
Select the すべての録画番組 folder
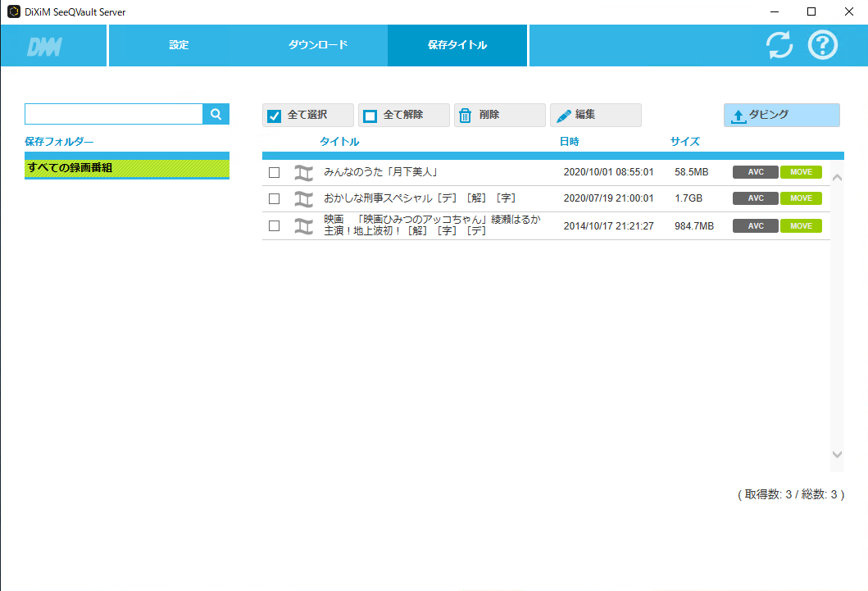coord(127,168)
